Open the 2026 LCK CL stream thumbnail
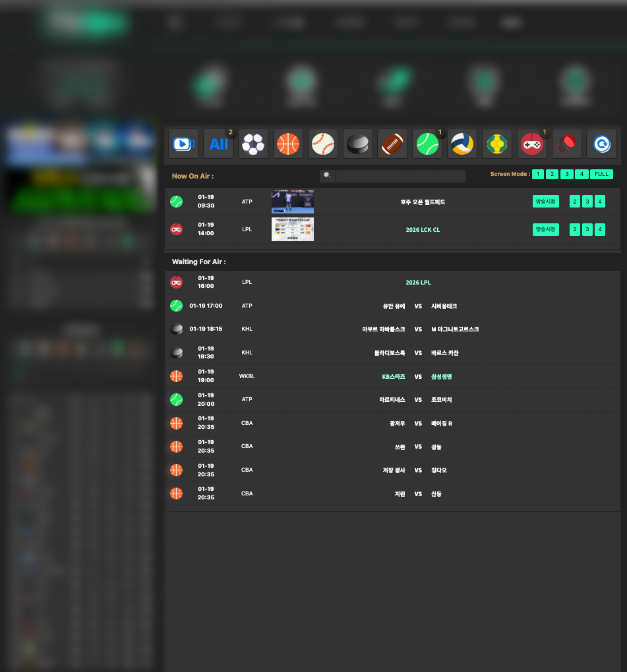 point(293,229)
